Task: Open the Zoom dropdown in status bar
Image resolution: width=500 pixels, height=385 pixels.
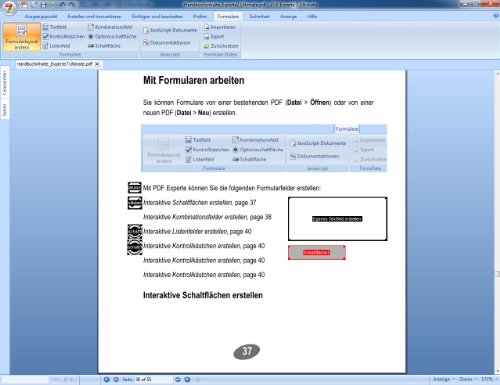Action: click(467, 379)
